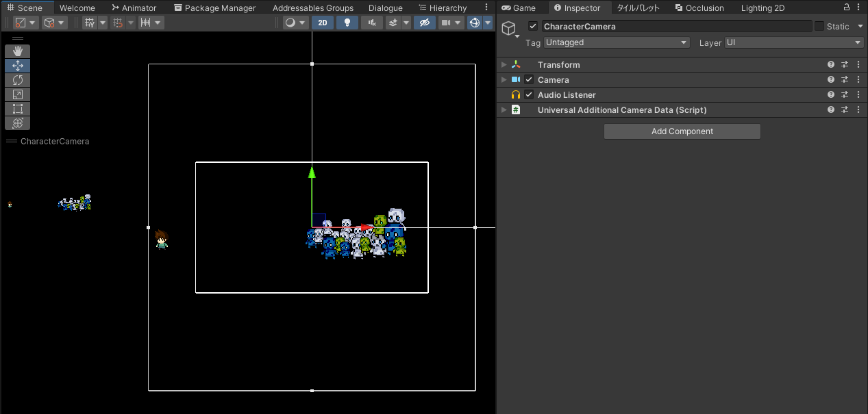Open the scene visibility eye toggle
The width and height of the screenshot is (868, 414).
coord(424,22)
